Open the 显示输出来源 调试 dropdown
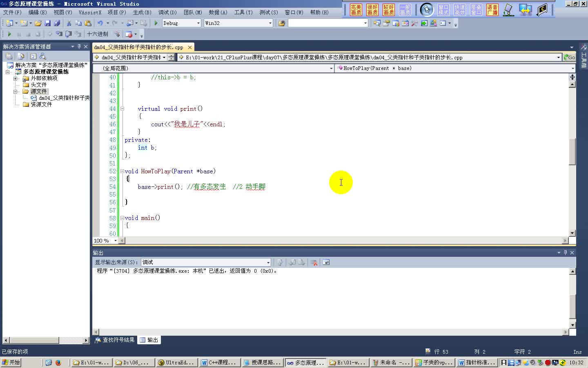 point(268,262)
